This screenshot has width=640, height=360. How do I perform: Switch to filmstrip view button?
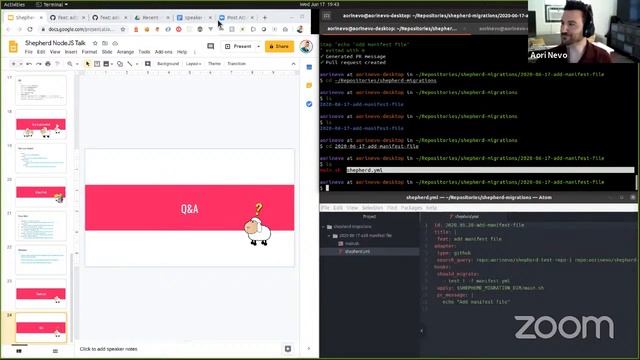19,351
